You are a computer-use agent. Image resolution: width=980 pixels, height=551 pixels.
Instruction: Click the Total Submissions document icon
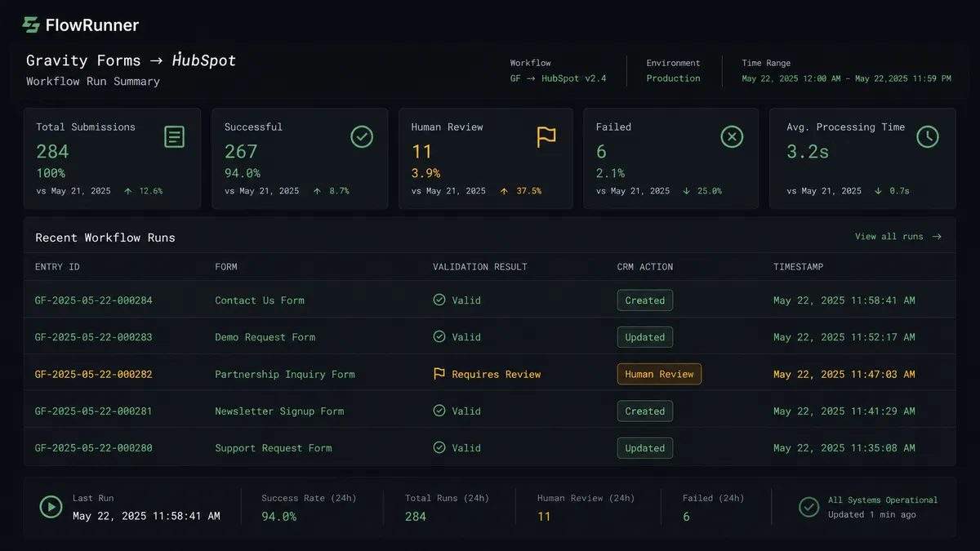click(x=174, y=137)
